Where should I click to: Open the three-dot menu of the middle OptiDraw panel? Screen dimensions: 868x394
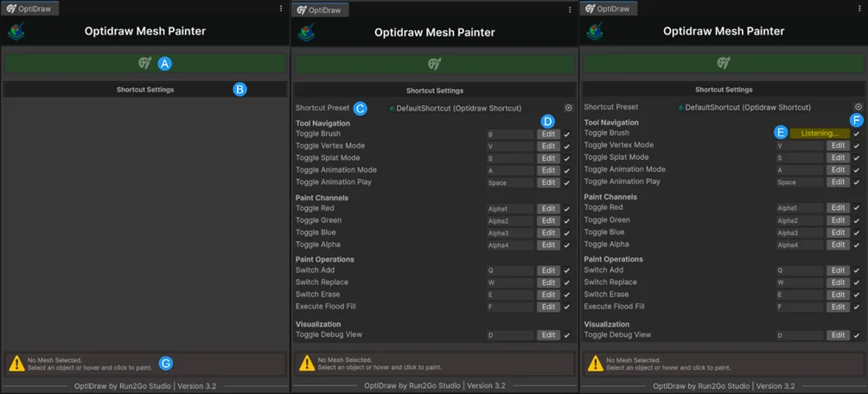(570, 10)
